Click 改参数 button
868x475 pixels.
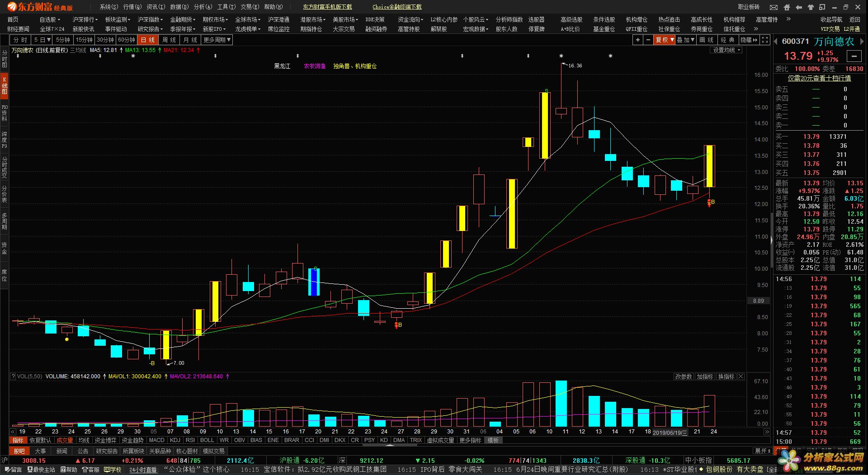684,376
